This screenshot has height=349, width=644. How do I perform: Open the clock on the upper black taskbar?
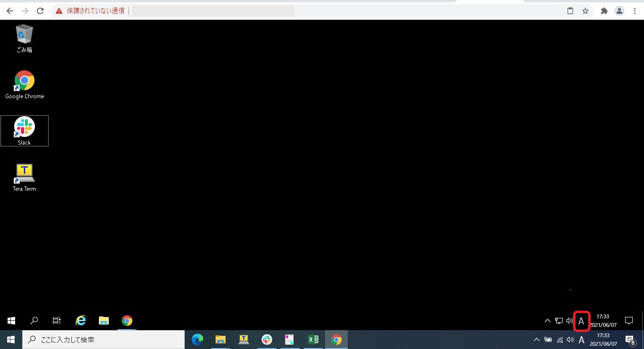tap(603, 321)
